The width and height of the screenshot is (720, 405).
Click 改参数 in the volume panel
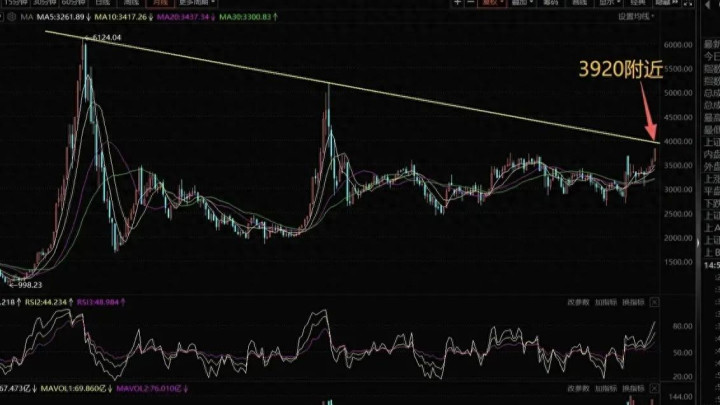point(578,388)
